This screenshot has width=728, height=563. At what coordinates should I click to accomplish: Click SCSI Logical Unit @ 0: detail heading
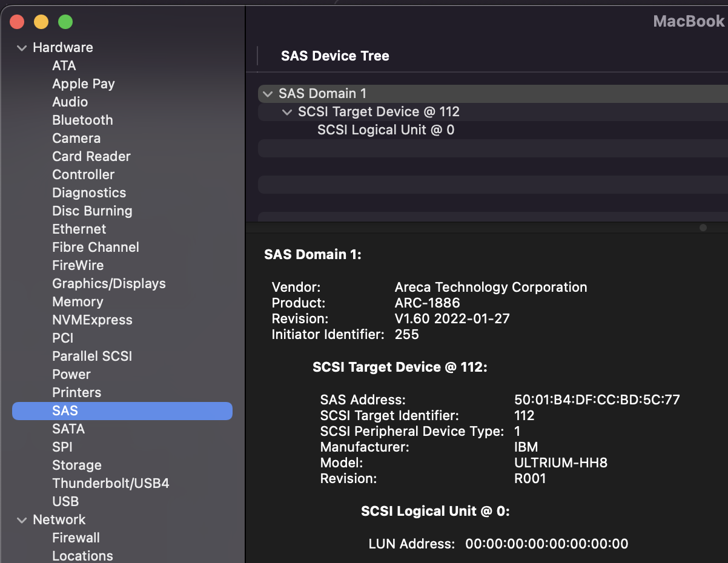[x=435, y=511]
